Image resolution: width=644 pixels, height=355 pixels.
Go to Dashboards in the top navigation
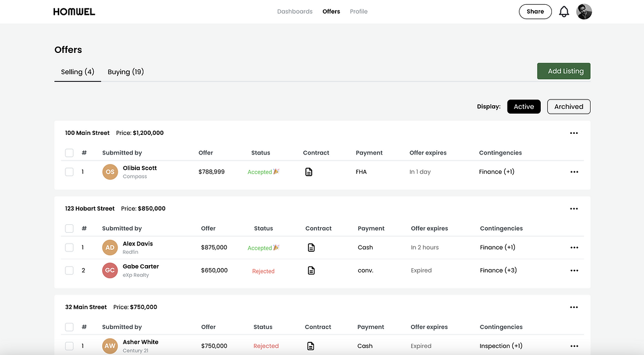(295, 12)
